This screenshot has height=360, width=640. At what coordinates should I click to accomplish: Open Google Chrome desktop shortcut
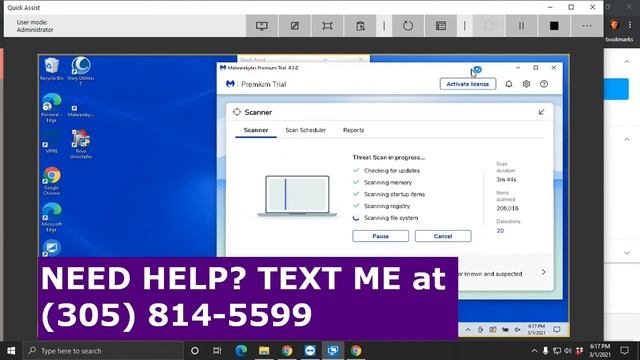(x=52, y=181)
